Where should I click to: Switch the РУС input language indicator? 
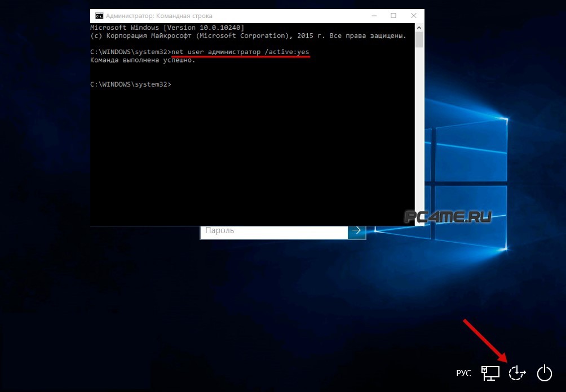pyautogui.click(x=463, y=373)
